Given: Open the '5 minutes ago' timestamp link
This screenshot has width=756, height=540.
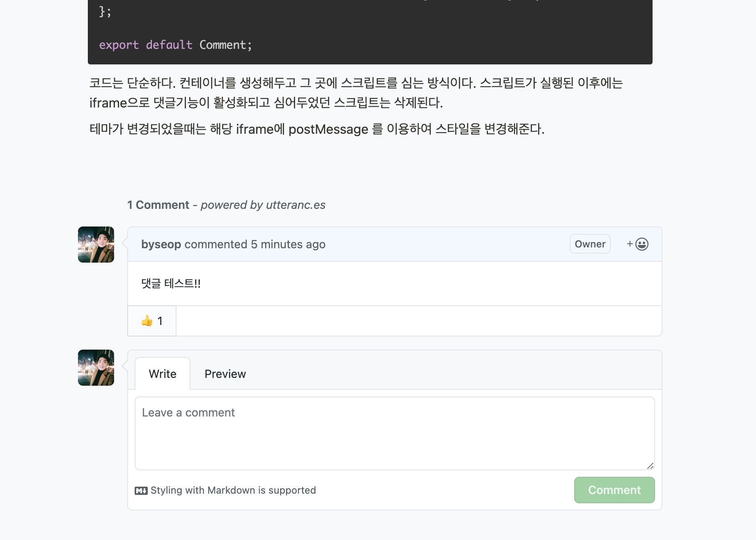Looking at the screenshot, I should point(288,244).
